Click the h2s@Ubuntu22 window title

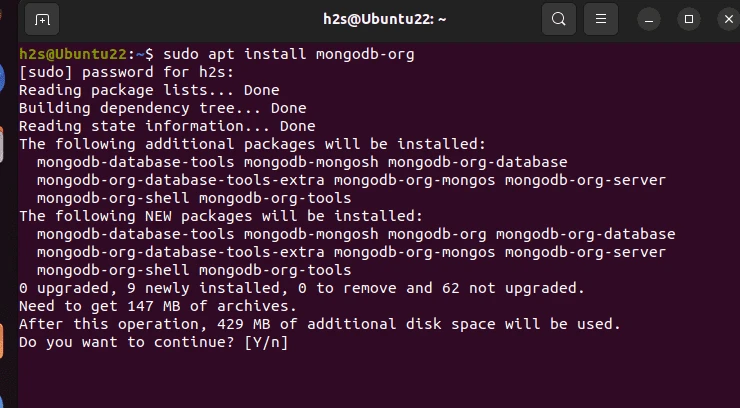(x=385, y=19)
